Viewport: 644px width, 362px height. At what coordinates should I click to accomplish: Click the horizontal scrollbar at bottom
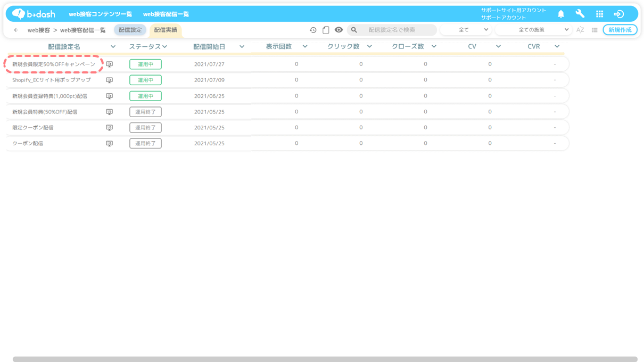point(325,359)
